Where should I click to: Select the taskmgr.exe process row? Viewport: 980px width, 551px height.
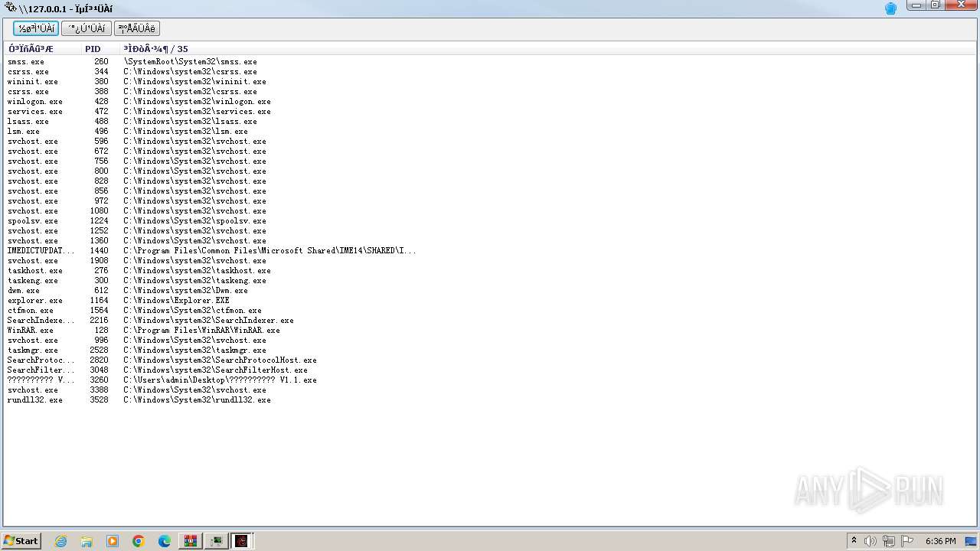490,350
